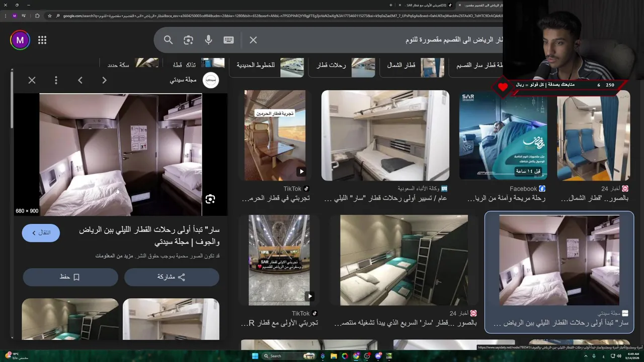
Task: Open selected مجلة سيدتي sleeper cabin result
Action: (559, 260)
